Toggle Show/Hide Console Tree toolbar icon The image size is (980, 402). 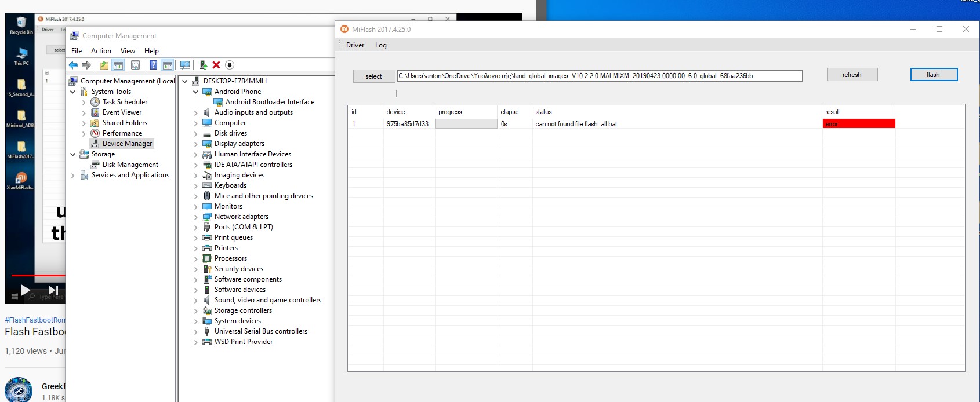[118, 65]
